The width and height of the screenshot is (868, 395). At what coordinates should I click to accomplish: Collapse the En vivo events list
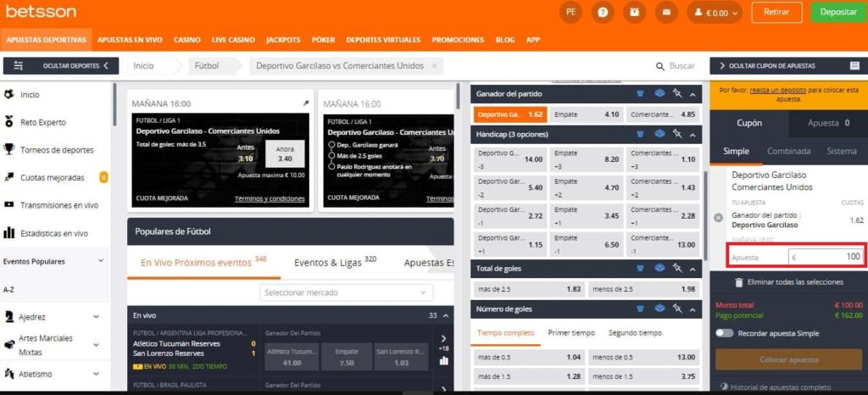point(446,315)
